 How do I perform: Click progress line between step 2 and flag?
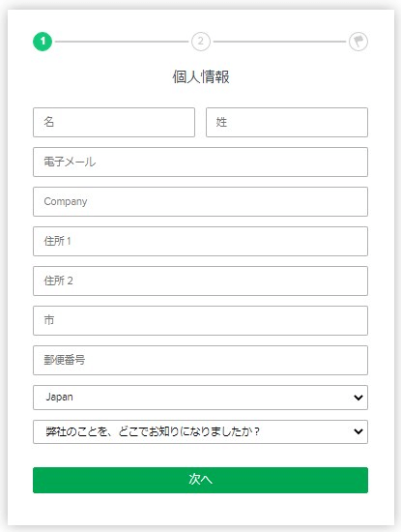tap(279, 42)
